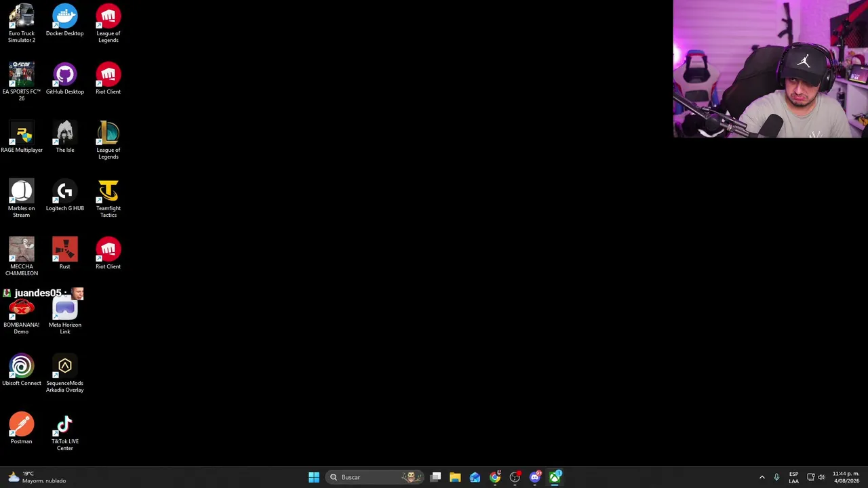Switch to OBS Studio in the taskbar
Viewport: 868px width, 488px height.
point(515,477)
